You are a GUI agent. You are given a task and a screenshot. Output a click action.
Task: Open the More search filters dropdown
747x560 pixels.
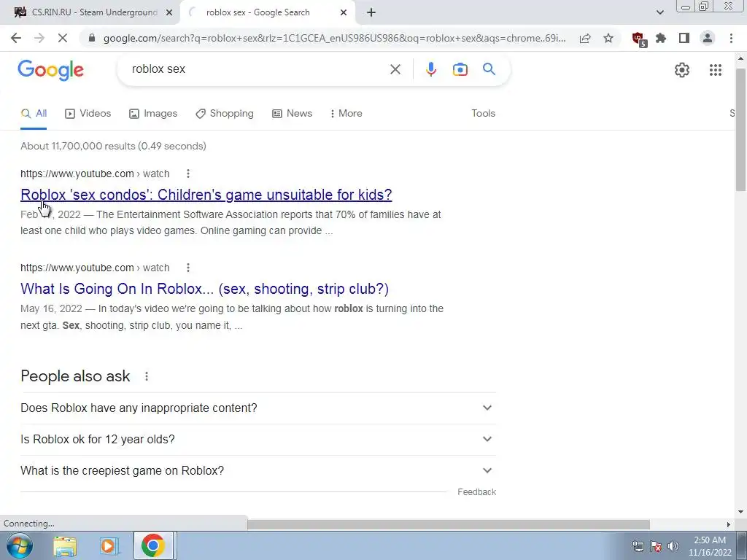pyautogui.click(x=346, y=113)
